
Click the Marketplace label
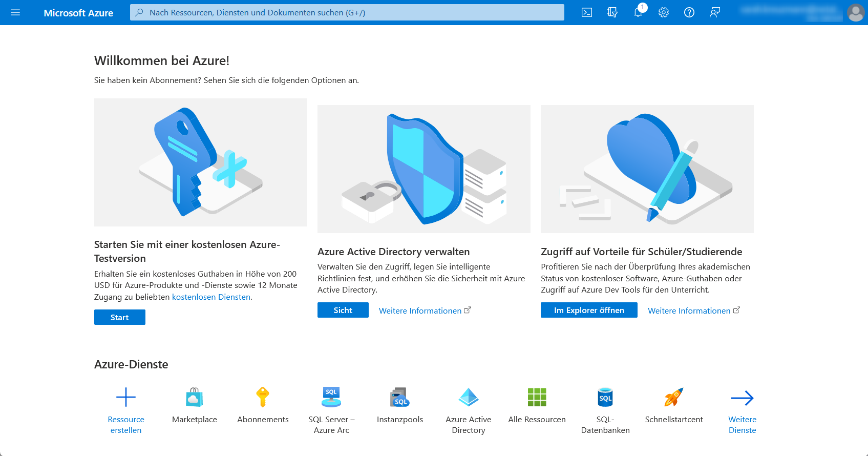pos(195,419)
